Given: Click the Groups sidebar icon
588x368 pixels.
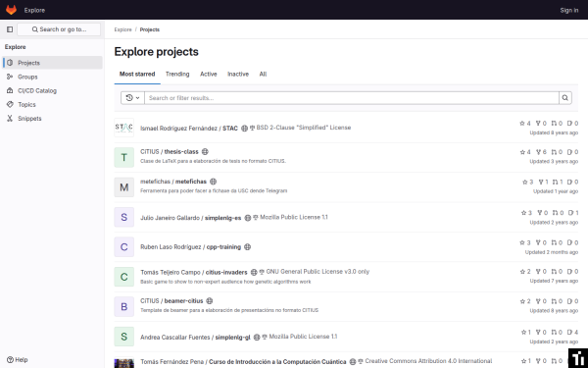Looking at the screenshot, I should coord(10,77).
